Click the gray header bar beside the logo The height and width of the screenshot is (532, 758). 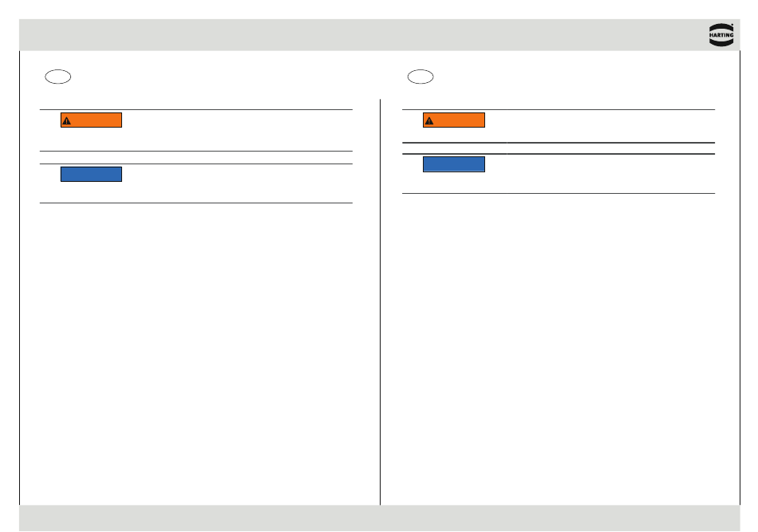[x=362, y=35]
